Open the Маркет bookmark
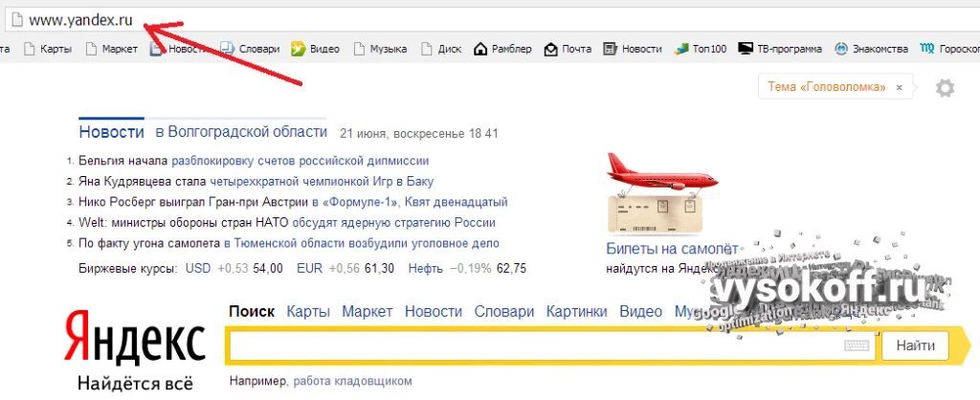This screenshot has height=400, width=980. [x=113, y=49]
